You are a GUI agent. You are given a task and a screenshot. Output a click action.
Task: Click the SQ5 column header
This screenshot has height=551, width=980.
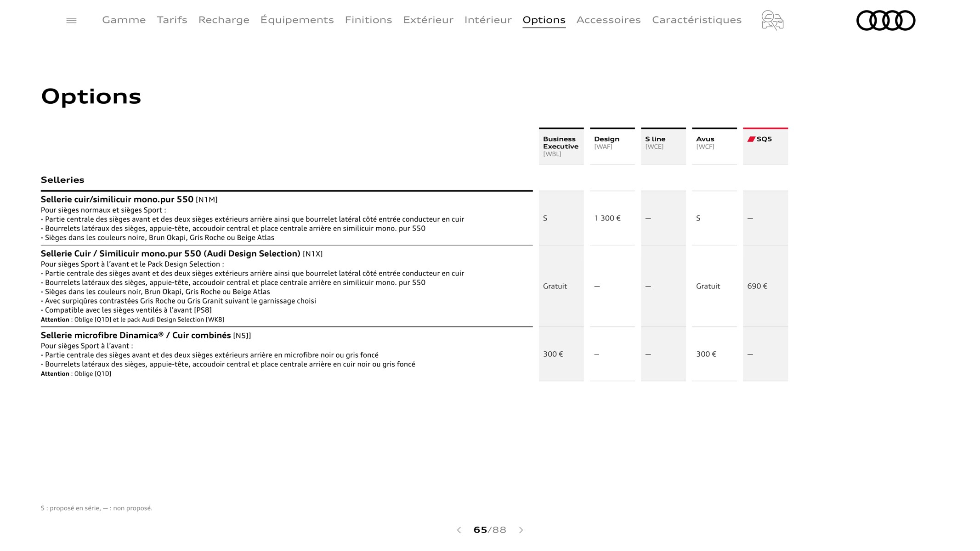(x=765, y=146)
